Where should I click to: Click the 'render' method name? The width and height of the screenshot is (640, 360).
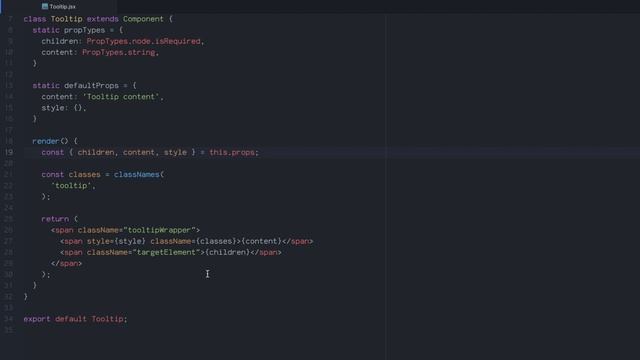[x=46, y=141]
